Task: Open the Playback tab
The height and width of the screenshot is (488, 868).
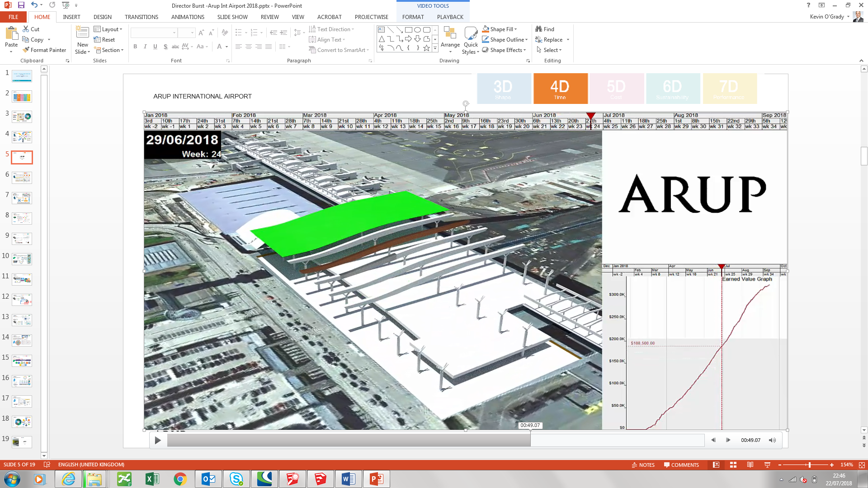Action: tap(450, 17)
